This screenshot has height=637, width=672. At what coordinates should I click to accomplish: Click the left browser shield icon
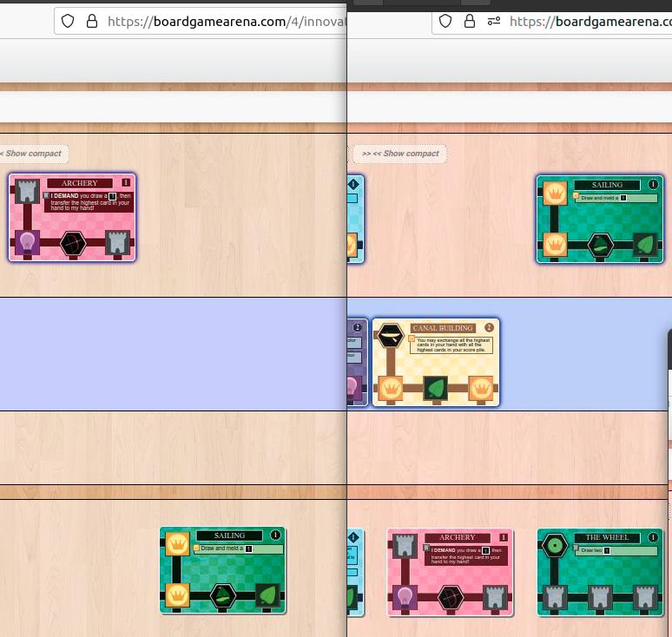click(68, 21)
